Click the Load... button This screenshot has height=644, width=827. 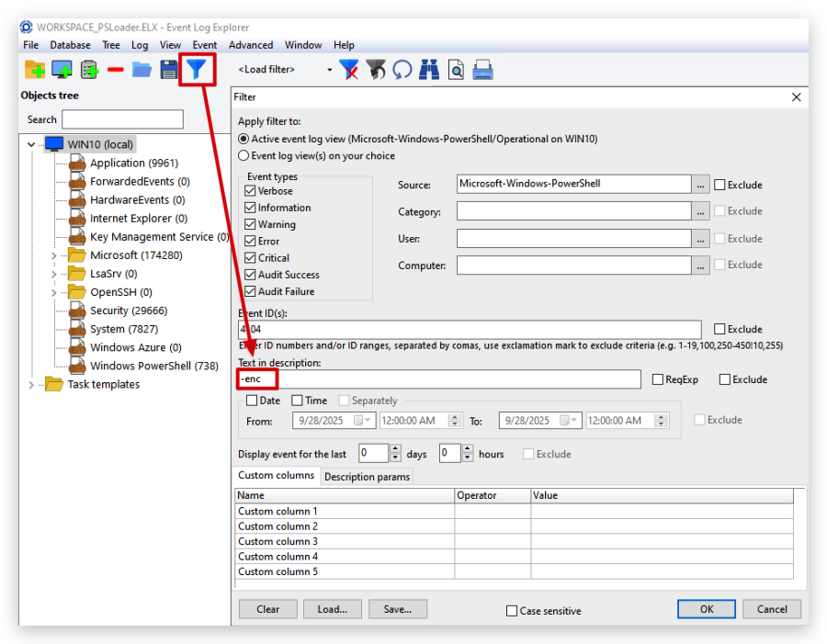click(x=333, y=609)
